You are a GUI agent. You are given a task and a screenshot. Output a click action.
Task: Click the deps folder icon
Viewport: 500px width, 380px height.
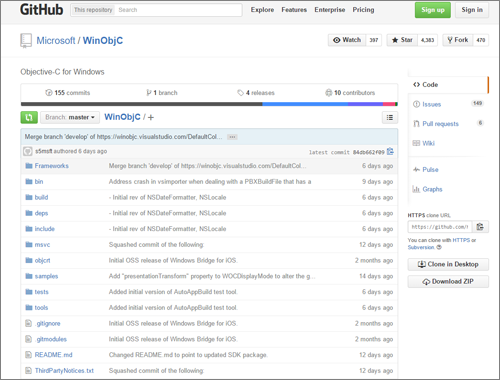[29, 213]
